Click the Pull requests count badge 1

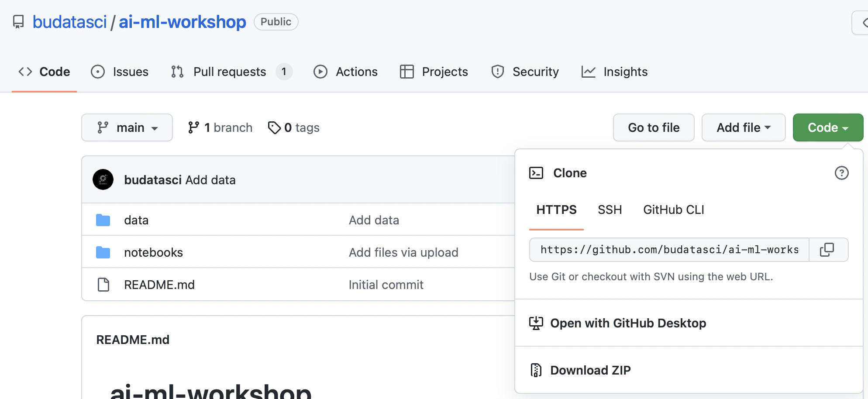click(284, 72)
